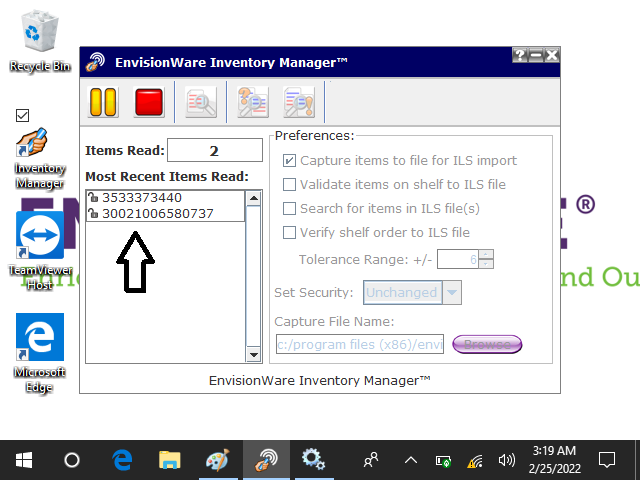Click the grayed-out capture items toolbar icon
Image resolution: width=640 pixels, height=480 pixels.
(x=201, y=102)
